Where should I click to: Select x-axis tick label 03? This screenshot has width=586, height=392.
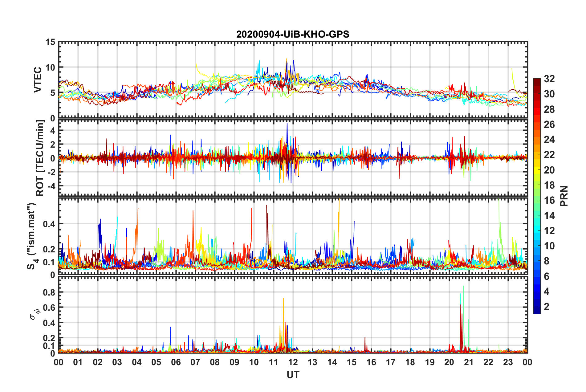tap(117, 362)
